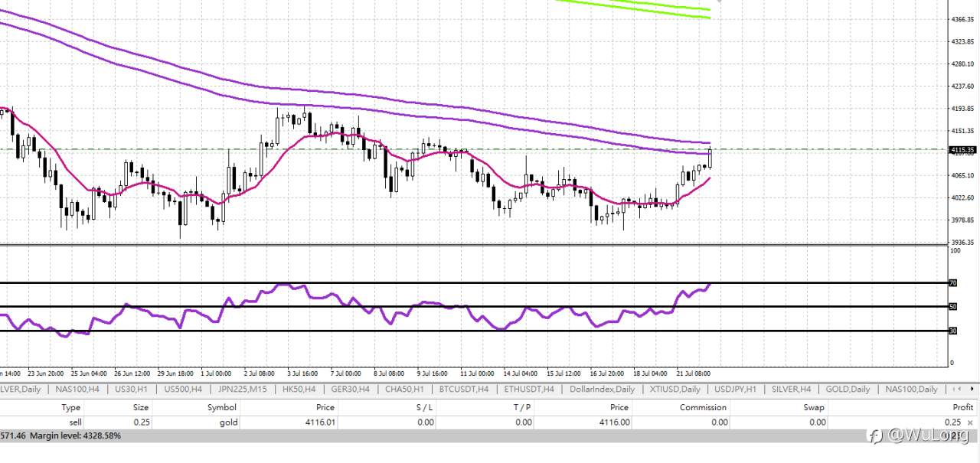The width and height of the screenshot is (980, 463).
Task: Click the 0.25 lot size cell
Action: pyautogui.click(x=141, y=422)
